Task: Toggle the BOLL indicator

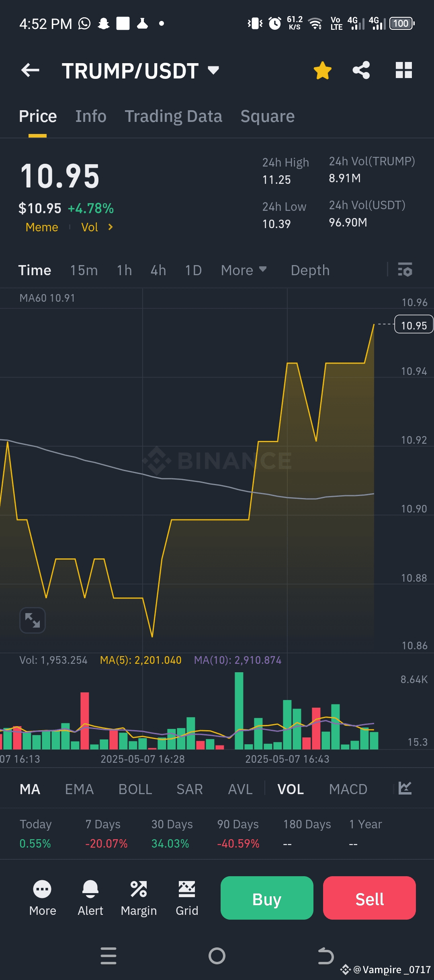Action: pos(135,789)
